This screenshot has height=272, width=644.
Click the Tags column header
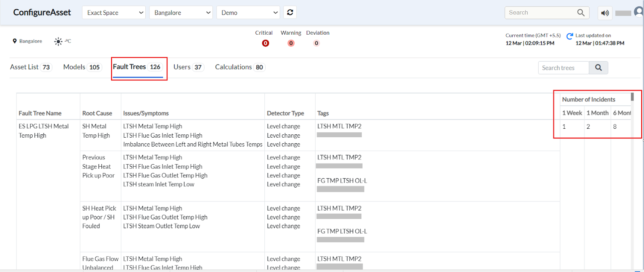[x=323, y=113]
